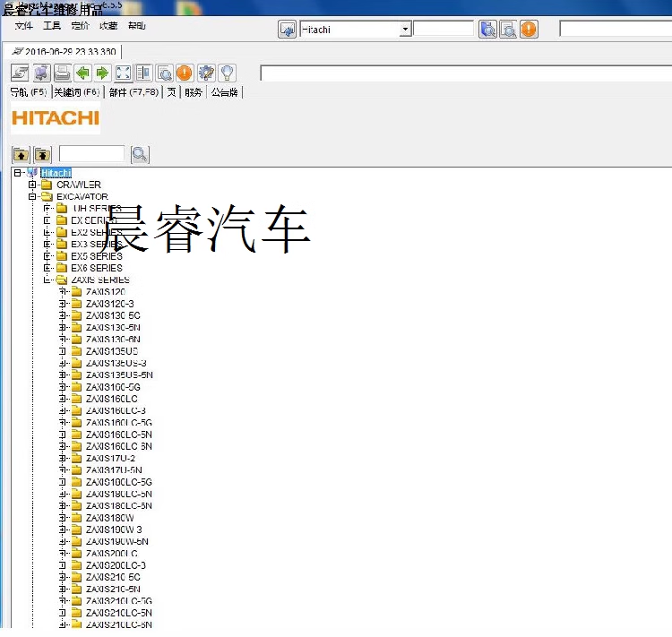Open the 工具 menu

(x=52, y=26)
